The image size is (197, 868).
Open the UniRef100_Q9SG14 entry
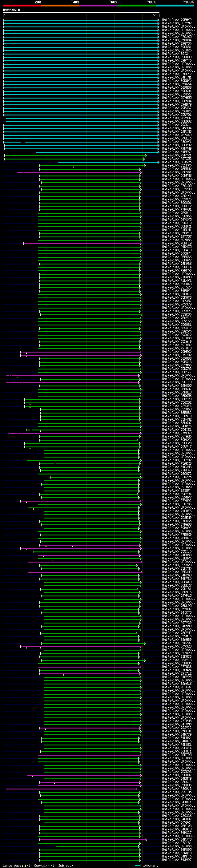pos(176,125)
